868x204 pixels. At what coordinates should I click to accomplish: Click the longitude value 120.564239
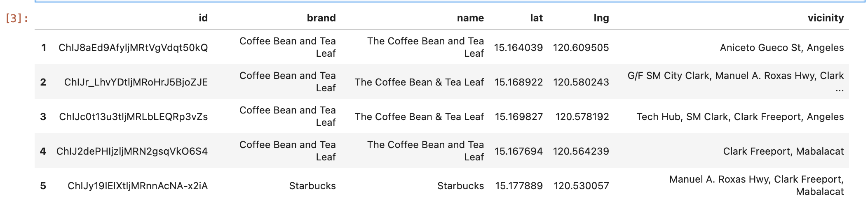click(581, 151)
